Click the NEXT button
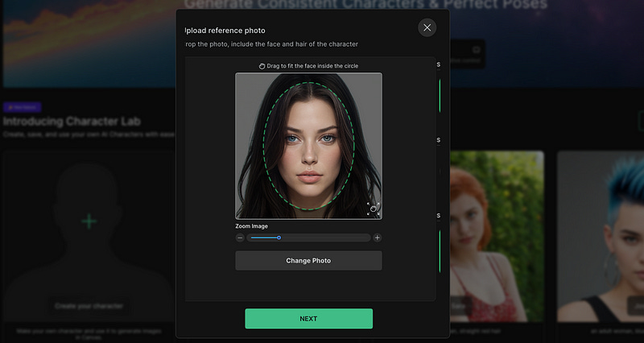 [309, 319]
